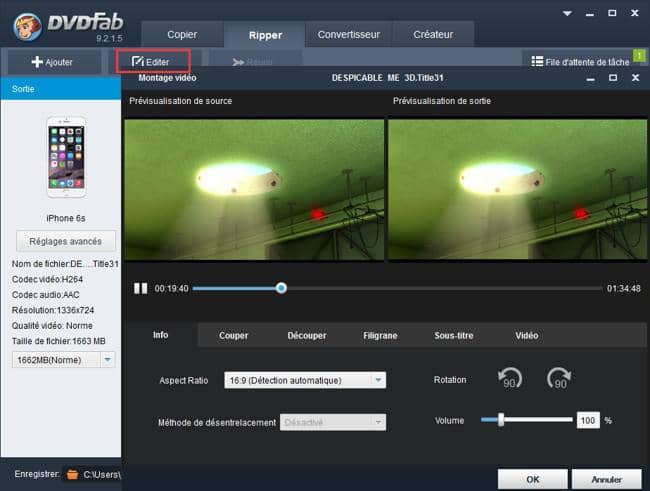Click the Codec vidéo:H264 text
The height and width of the screenshot is (491, 650).
pyautogui.click(x=47, y=279)
